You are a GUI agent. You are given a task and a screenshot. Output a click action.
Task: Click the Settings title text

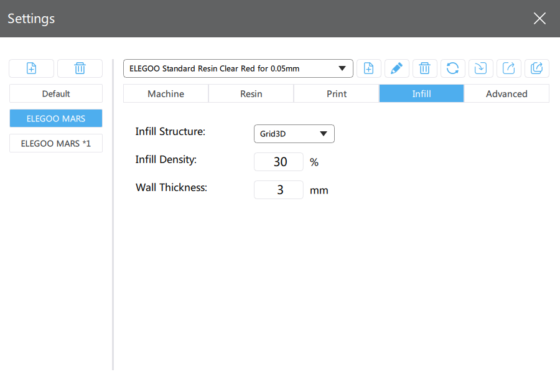[31, 19]
